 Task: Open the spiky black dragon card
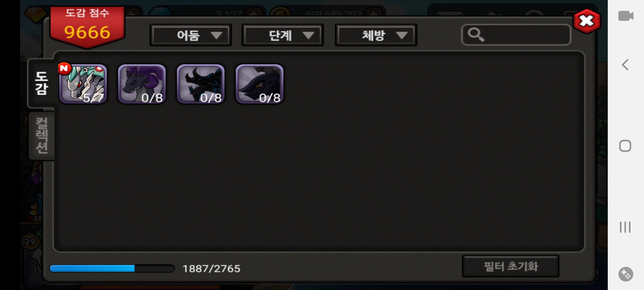click(x=200, y=84)
